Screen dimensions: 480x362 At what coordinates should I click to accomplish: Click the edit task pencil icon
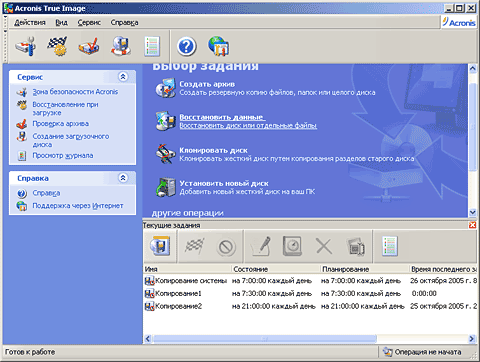261,246
